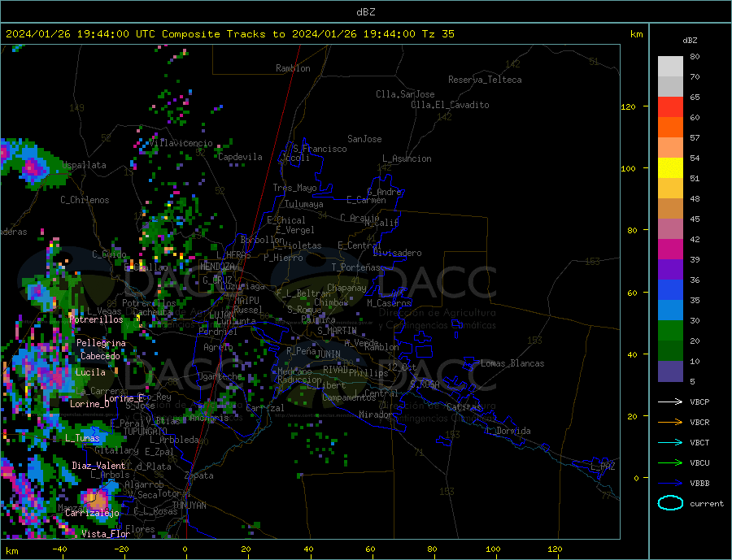
Task: Pick the slate bottom swatch of dBZ scale
Action: (670, 371)
